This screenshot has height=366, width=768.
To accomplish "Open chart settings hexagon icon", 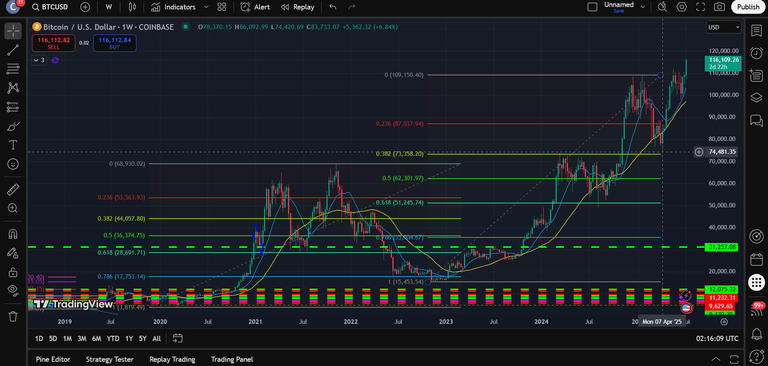I will [681, 7].
